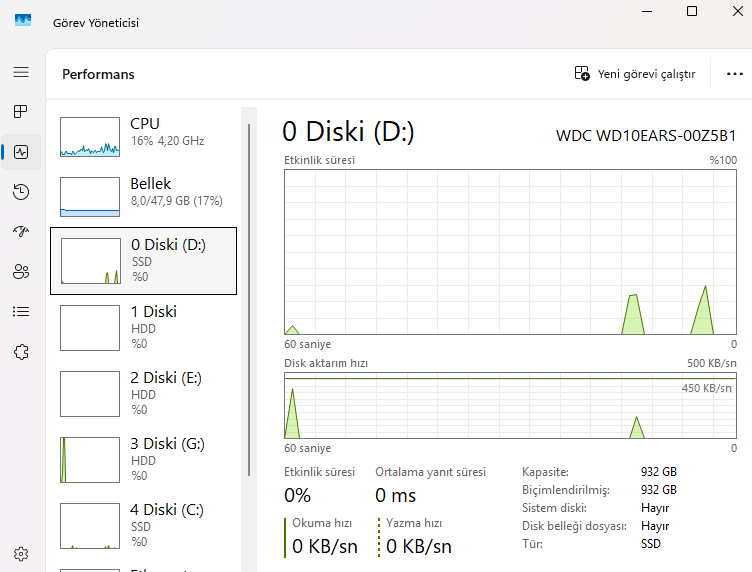This screenshot has width=752, height=572.
Task: Select 3 Diski (G:) entry
Action: (143, 459)
